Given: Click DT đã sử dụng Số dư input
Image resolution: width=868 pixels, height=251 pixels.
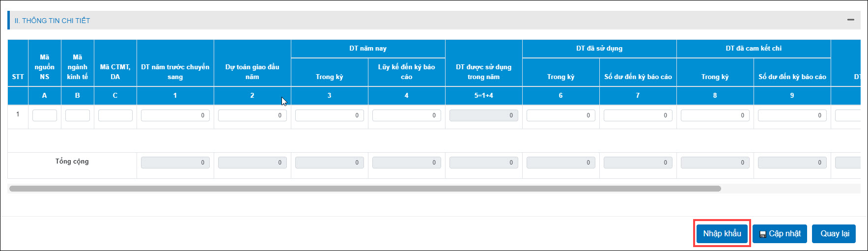Looking at the screenshot, I should coord(638,115).
